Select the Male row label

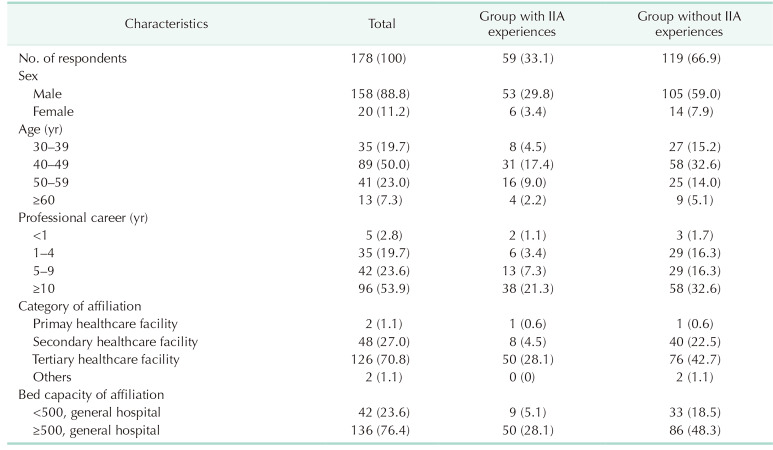(x=47, y=93)
